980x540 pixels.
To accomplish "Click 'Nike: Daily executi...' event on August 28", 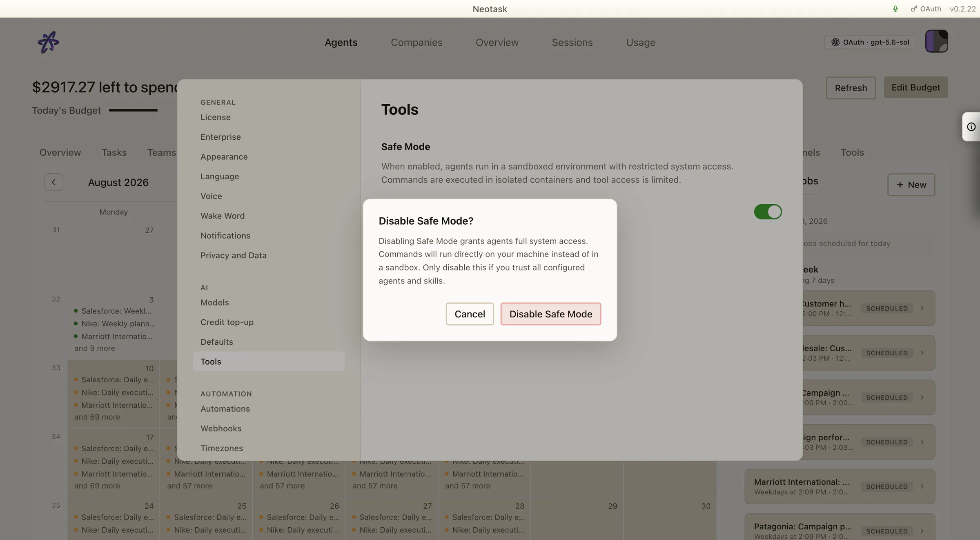I will coord(485,530).
